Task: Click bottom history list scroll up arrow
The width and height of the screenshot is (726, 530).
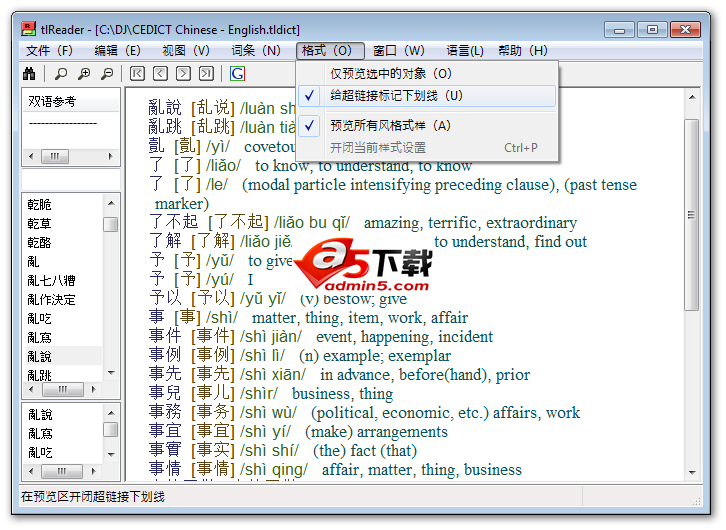Action: tap(111, 412)
